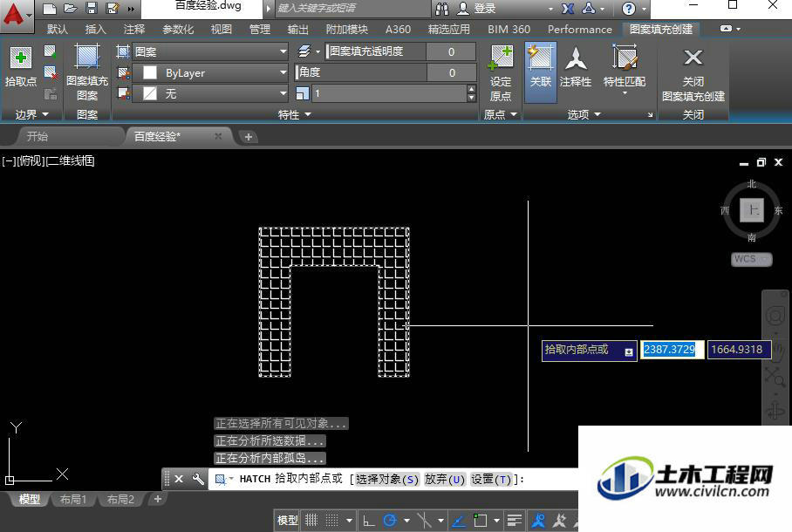Toggle object snap tracking angle icon
Image resolution: width=792 pixels, height=532 pixels.
458,520
